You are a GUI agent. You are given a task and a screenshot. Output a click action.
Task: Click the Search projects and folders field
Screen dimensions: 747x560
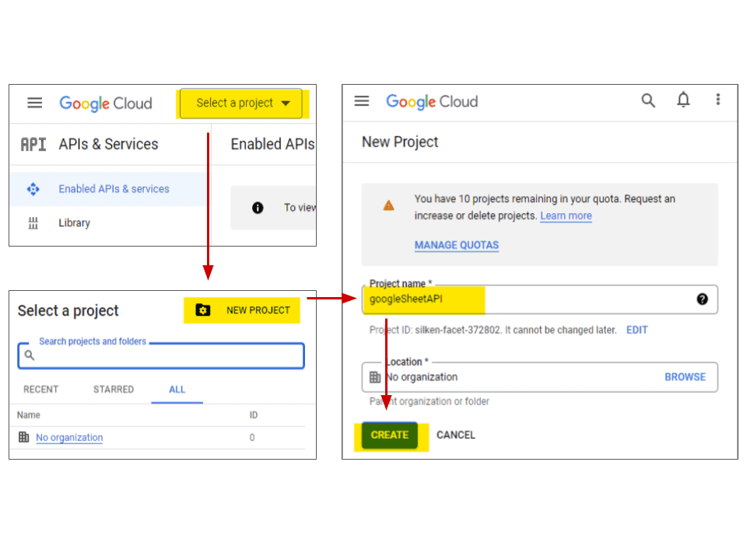(161, 355)
